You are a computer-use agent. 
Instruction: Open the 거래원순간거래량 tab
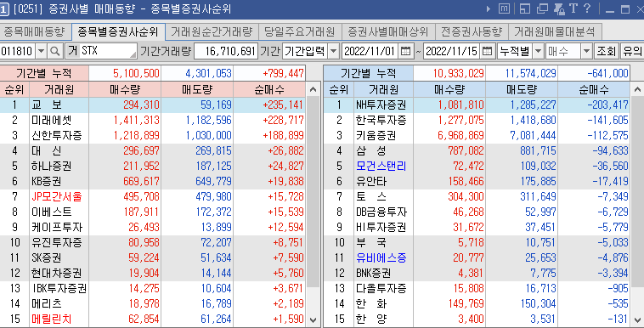coord(212,31)
